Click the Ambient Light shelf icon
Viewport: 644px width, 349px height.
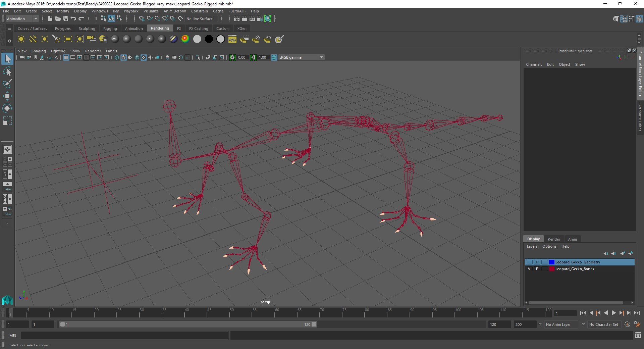click(x=21, y=39)
